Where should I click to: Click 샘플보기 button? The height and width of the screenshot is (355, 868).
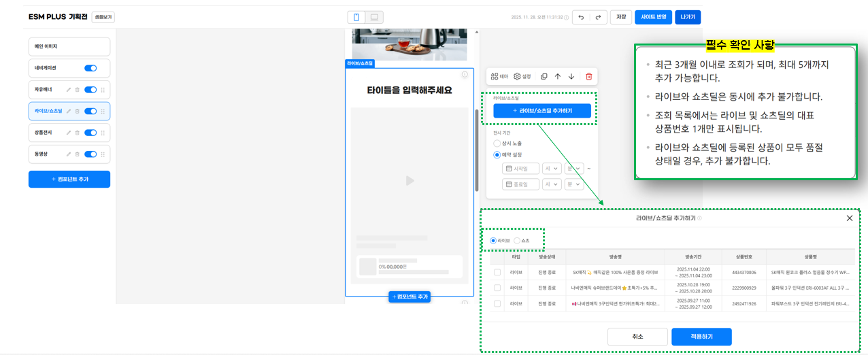click(x=103, y=17)
